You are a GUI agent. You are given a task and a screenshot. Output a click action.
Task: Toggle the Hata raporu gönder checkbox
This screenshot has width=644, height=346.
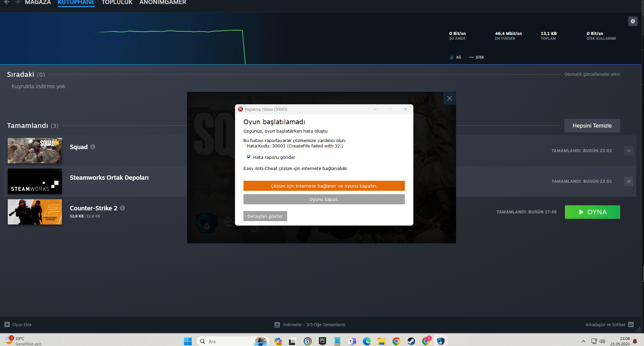tap(249, 157)
